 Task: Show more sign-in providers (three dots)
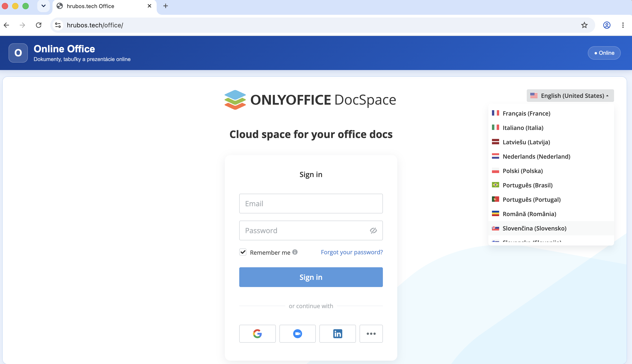(x=371, y=333)
